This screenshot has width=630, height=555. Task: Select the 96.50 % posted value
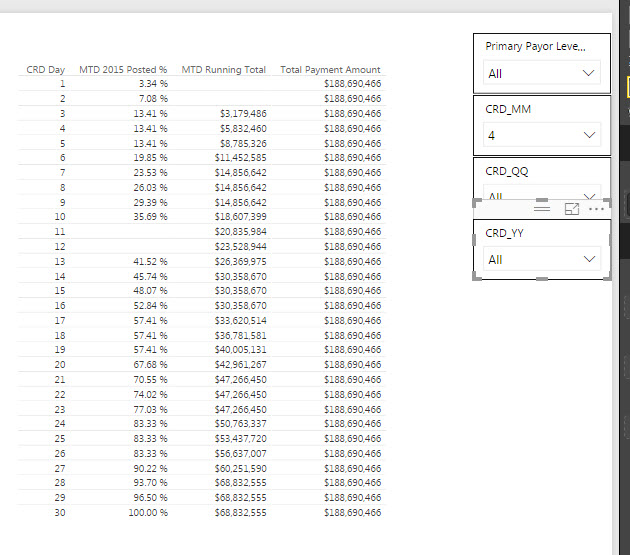(x=150, y=498)
